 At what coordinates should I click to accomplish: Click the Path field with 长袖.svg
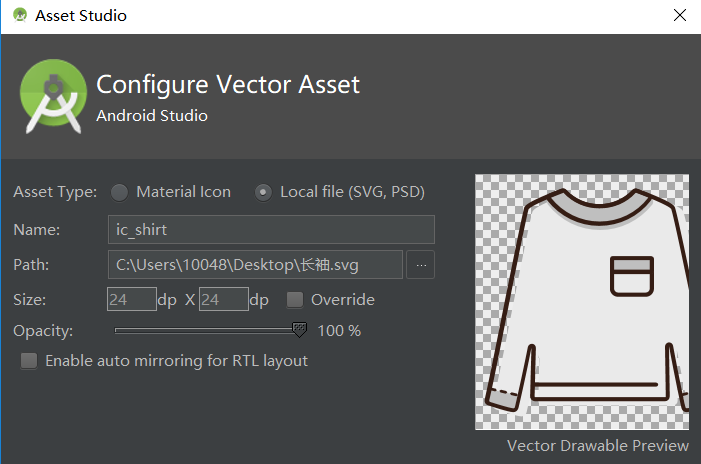255,265
